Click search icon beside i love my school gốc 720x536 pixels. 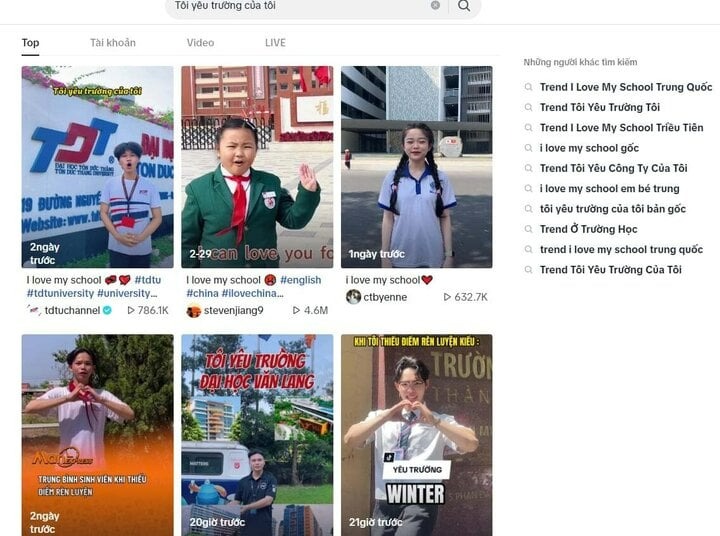[x=529, y=148]
